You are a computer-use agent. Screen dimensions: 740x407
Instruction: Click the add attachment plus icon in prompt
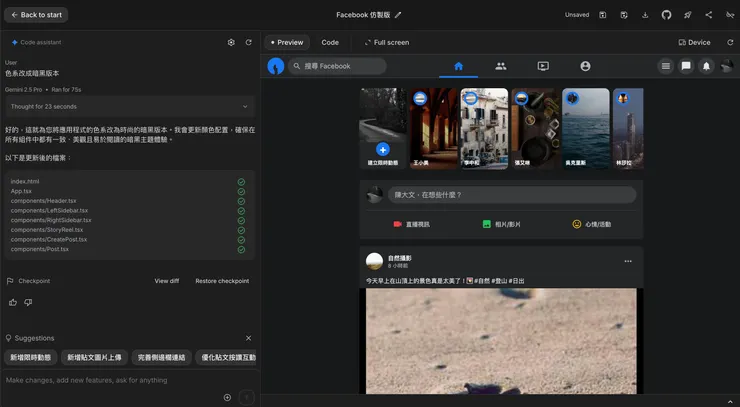pos(227,398)
